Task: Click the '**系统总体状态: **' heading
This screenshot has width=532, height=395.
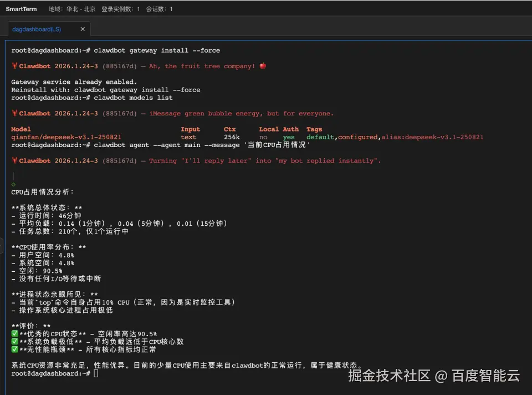Action: 47,207
